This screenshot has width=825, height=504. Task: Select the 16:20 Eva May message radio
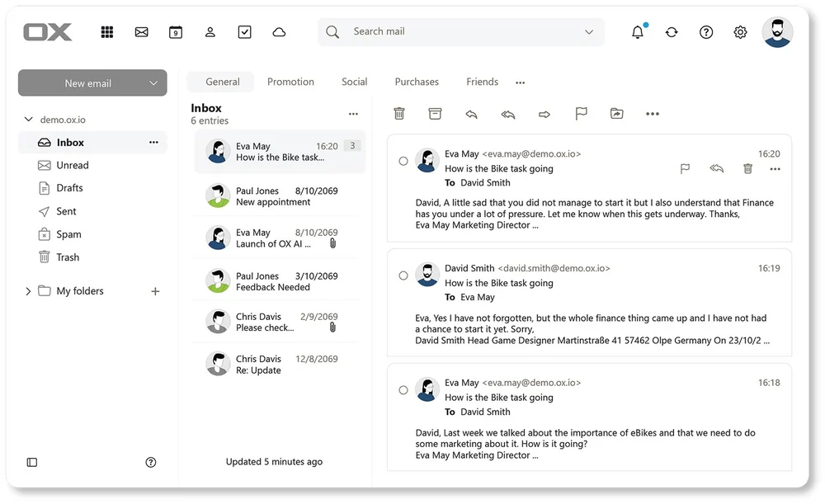[403, 161]
